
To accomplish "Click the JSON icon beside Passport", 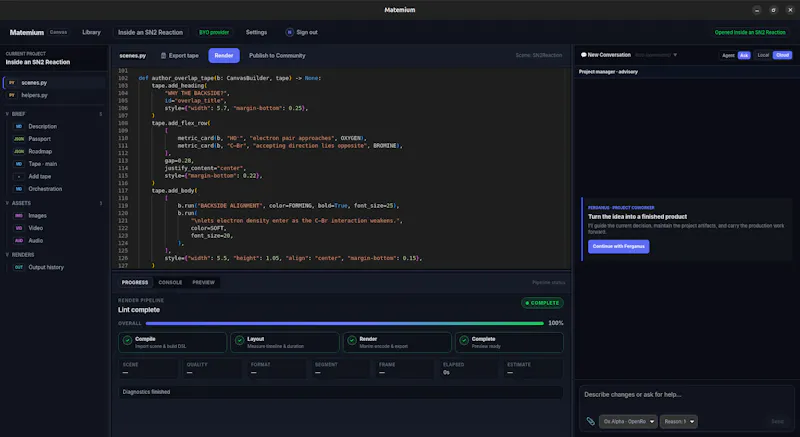I will click(19, 139).
